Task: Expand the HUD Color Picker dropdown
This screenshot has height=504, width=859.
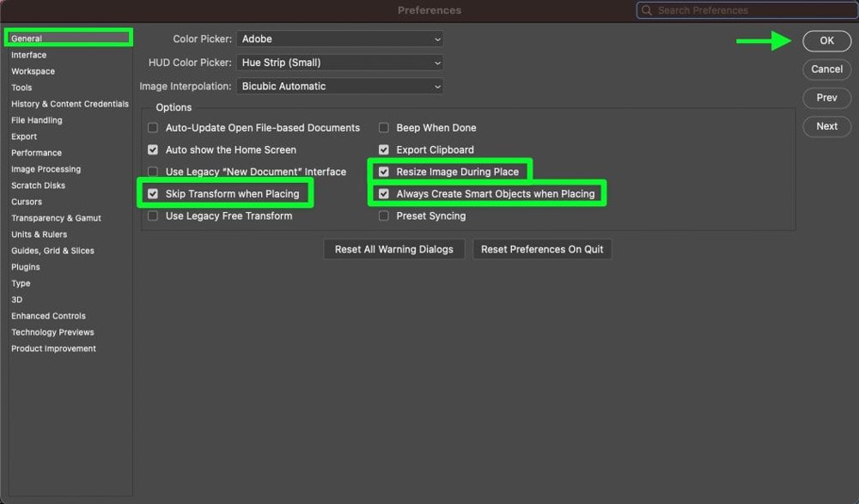Action: (x=339, y=63)
